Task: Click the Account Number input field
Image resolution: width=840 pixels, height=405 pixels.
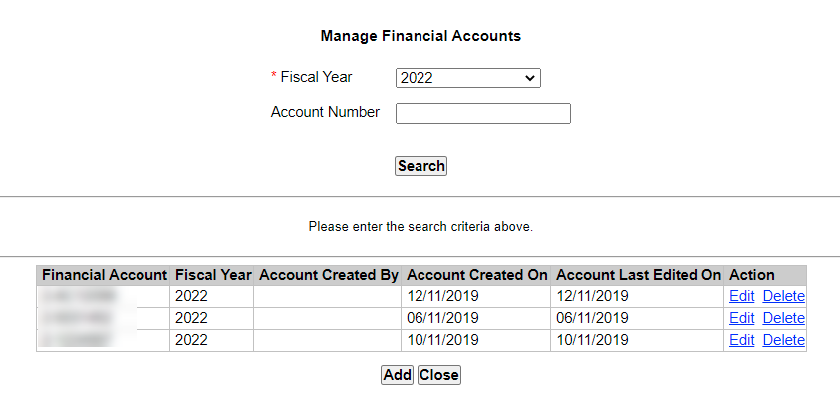Action: (483, 114)
